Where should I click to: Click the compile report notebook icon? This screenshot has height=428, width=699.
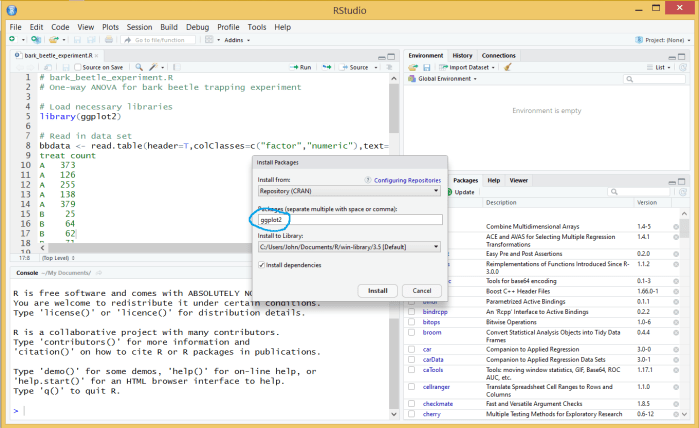(177, 67)
